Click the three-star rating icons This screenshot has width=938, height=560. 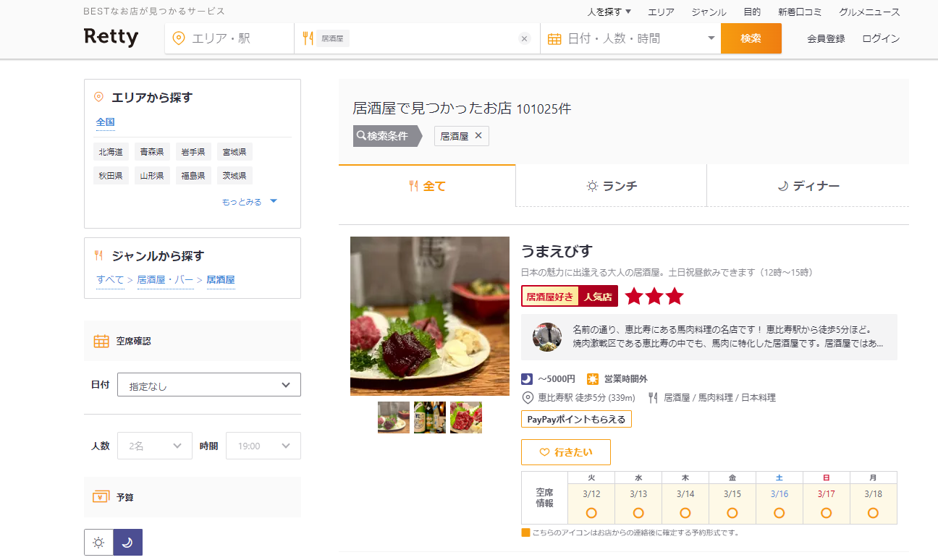point(654,297)
